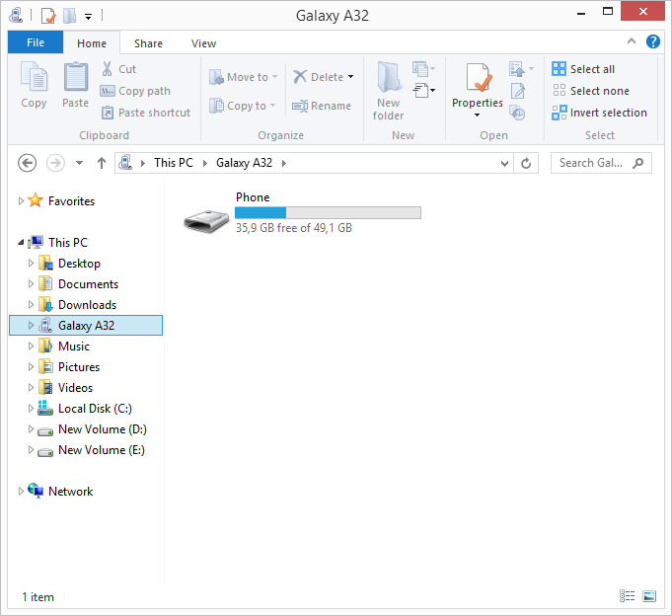
Task: Open the address bar history dropdown
Action: coord(504,163)
